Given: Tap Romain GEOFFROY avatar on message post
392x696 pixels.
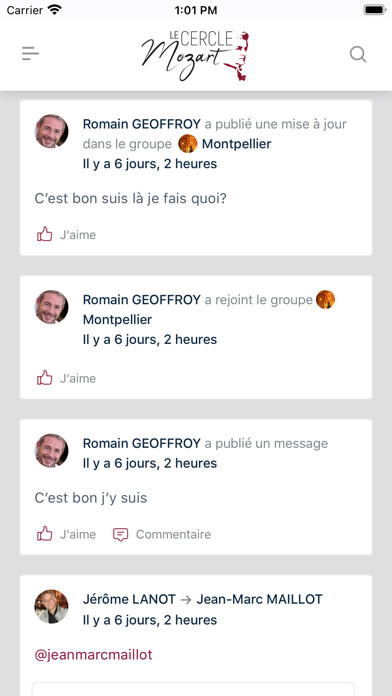Looking at the screenshot, I should click(x=51, y=451).
